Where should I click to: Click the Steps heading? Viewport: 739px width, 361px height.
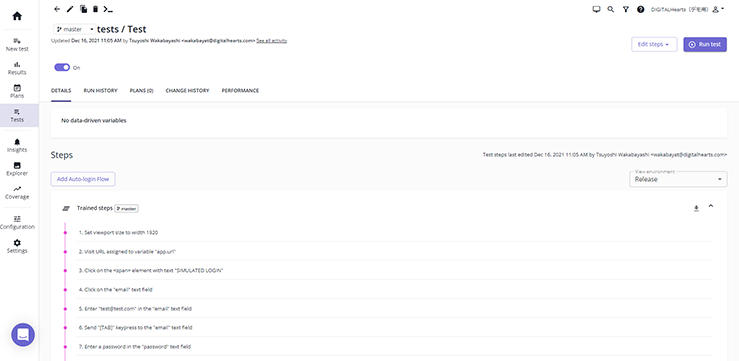pos(62,155)
